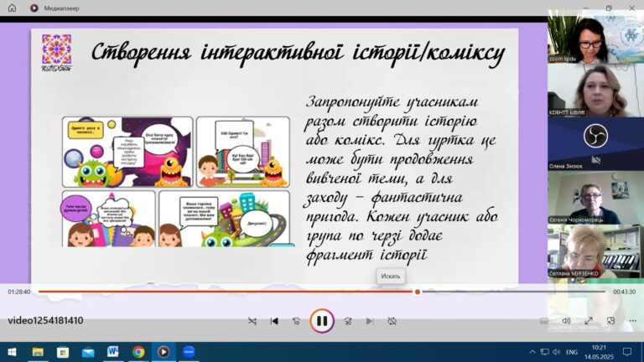
Task: Toggle shuffle mode in media player
Action: [x=252, y=321]
